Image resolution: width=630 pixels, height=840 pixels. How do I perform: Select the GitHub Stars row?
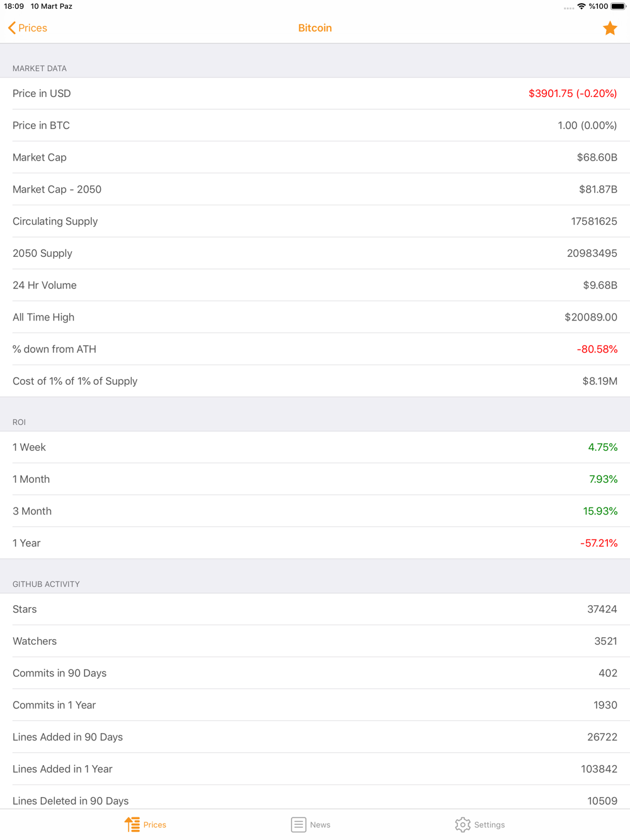point(315,609)
